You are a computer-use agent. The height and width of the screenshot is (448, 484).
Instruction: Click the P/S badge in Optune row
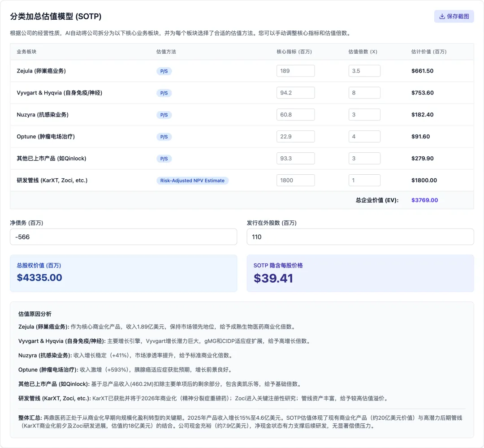(x=164, y=137)
